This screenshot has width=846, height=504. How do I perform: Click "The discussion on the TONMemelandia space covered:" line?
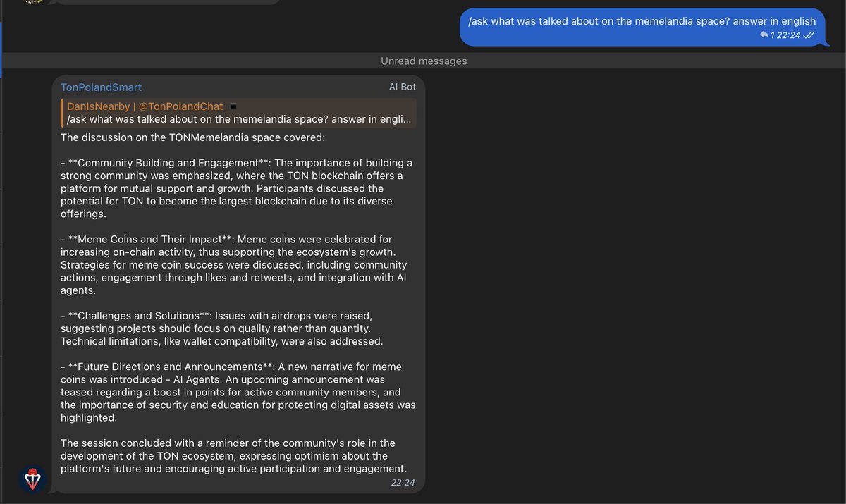click(x=192, y=137)
